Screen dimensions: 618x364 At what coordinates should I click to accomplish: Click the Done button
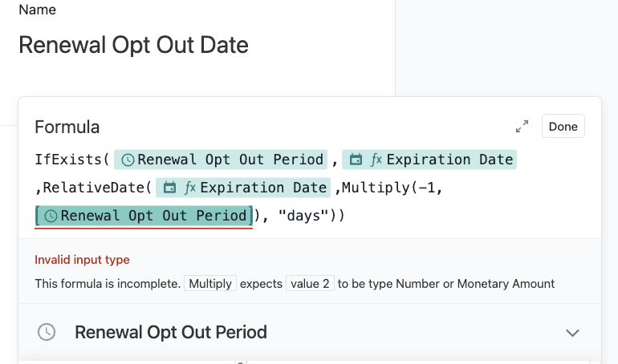[563, 127]
